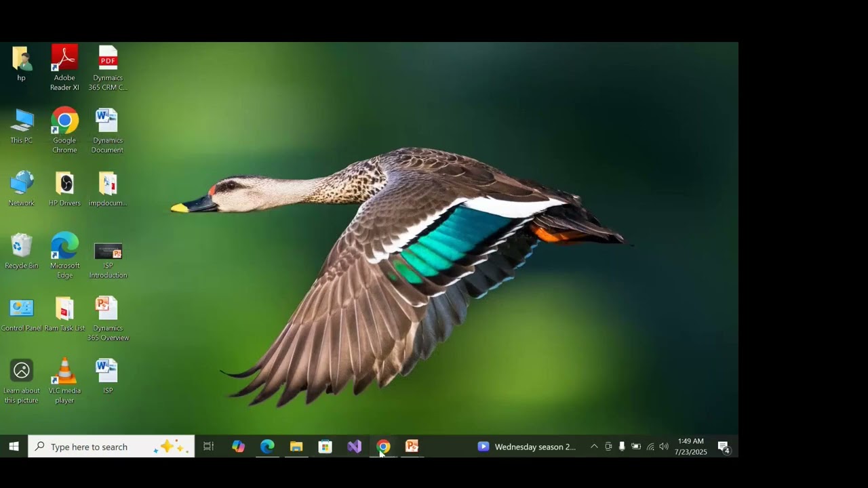
Task: Select Dynamics 365 Overview PowerPoint file
Action: pos(108,318)
